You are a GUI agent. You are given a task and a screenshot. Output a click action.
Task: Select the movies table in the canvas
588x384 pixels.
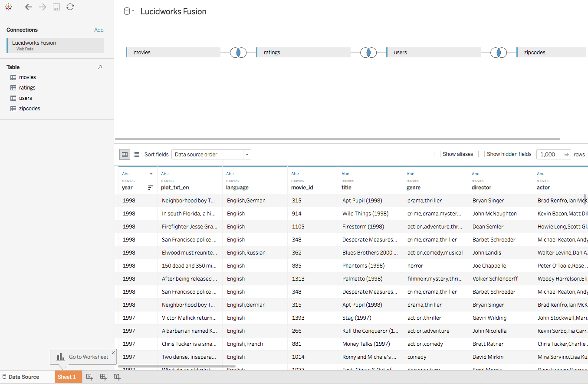point(173,53)
